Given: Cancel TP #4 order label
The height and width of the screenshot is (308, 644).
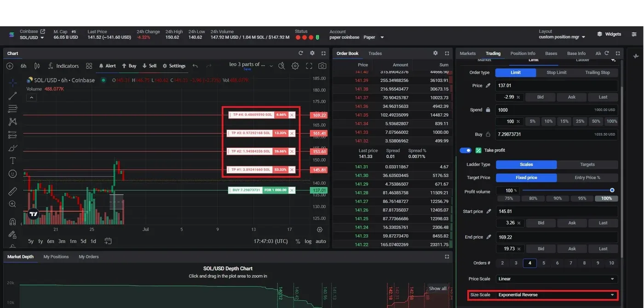Looking at the screenshot, I should (x=292, y=115).
